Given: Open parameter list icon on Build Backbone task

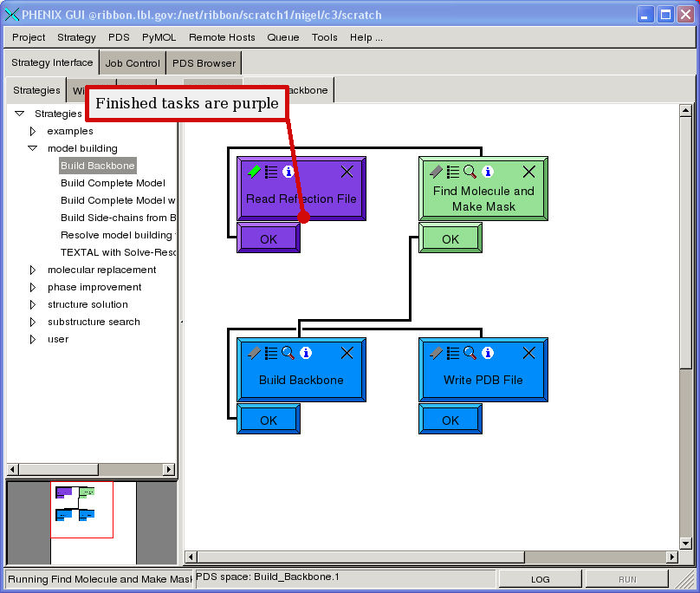Looking at the screenshot, I should (271, 353).
